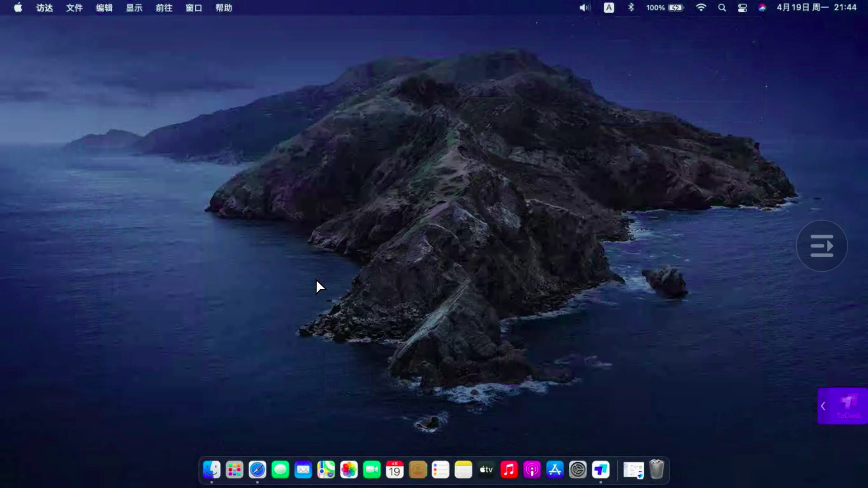Image resolution: width=868 pixels, height=488 pixels.
Task: Open the Photos app in Dock
Action: pos(349,470)
